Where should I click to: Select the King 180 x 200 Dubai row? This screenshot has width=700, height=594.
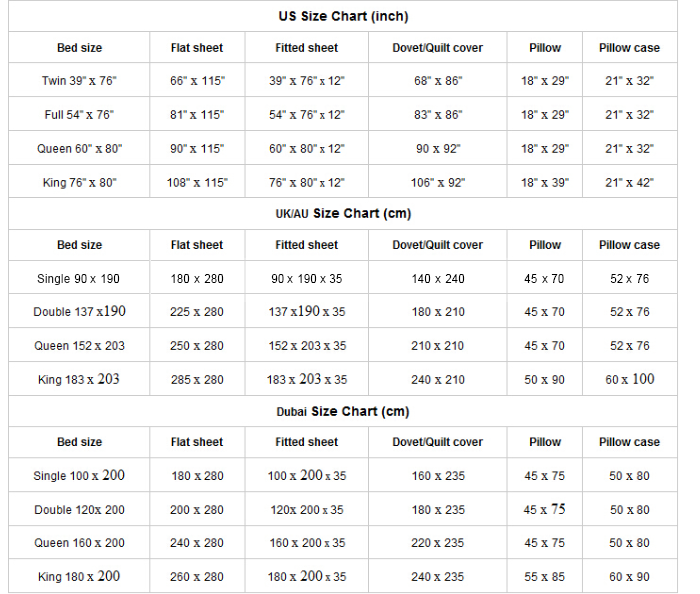pyautogui.click(x=79, y=577)
